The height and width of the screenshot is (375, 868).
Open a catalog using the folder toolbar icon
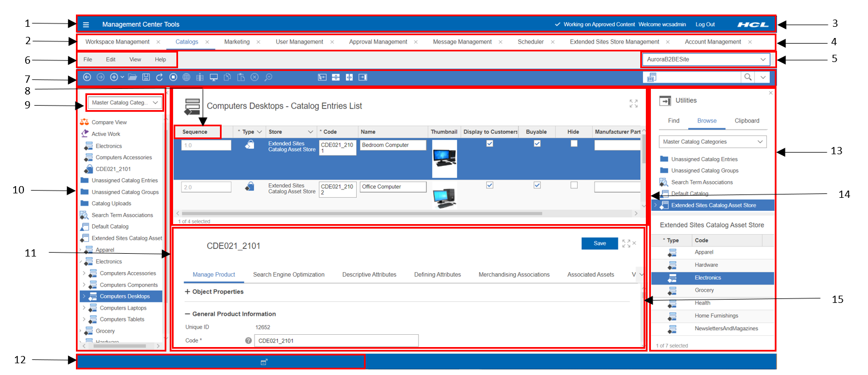(x=132, y=77)
